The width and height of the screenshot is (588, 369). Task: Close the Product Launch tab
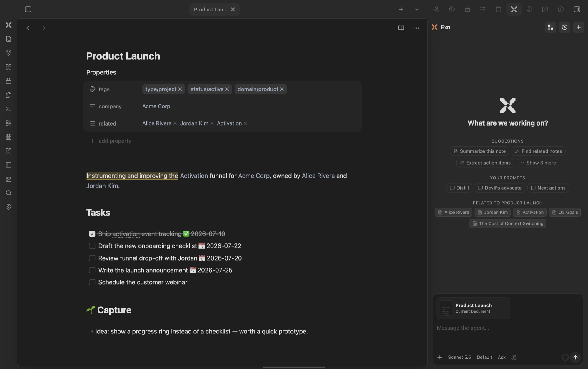[x=233, y=9]
